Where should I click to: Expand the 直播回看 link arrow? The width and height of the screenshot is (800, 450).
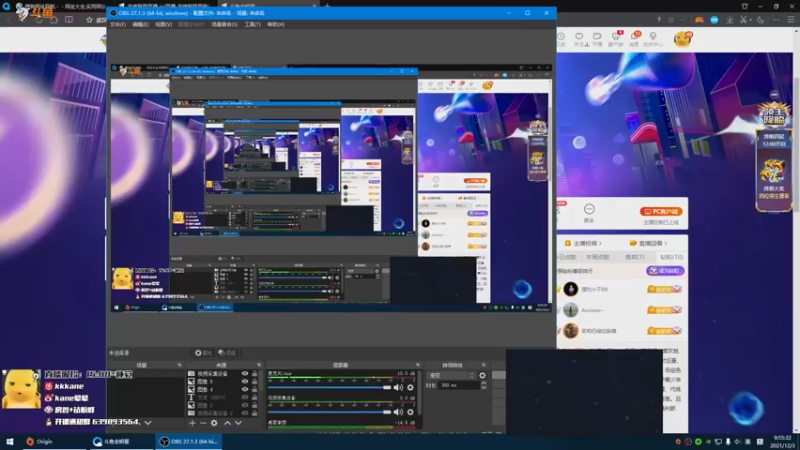tap(665, 243)
